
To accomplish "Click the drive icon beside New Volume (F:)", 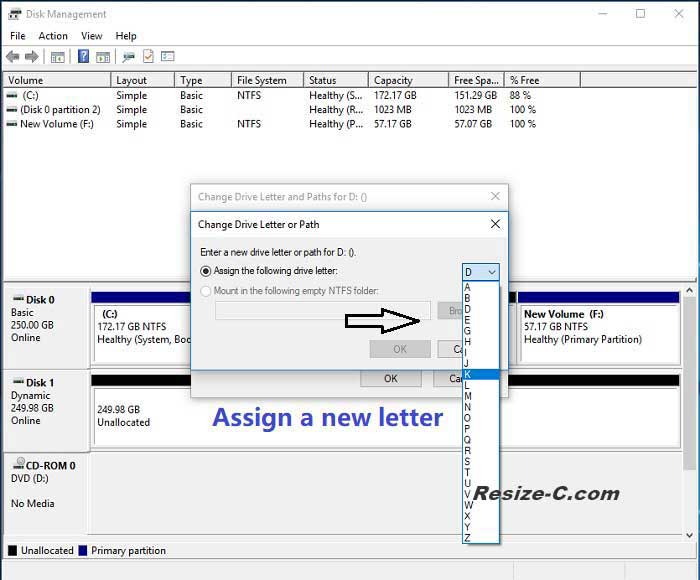I will pos(12,124).
